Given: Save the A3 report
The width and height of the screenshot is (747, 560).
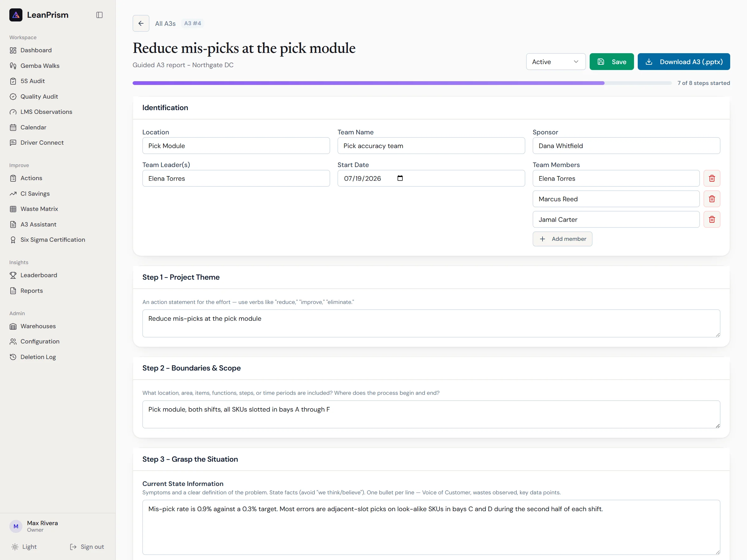Looking at the screenshot, I should (612, 62).
